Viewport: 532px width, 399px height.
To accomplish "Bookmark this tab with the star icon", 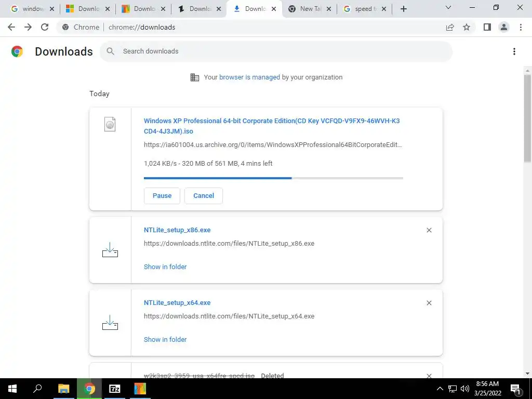I will (x=467, y=27).
